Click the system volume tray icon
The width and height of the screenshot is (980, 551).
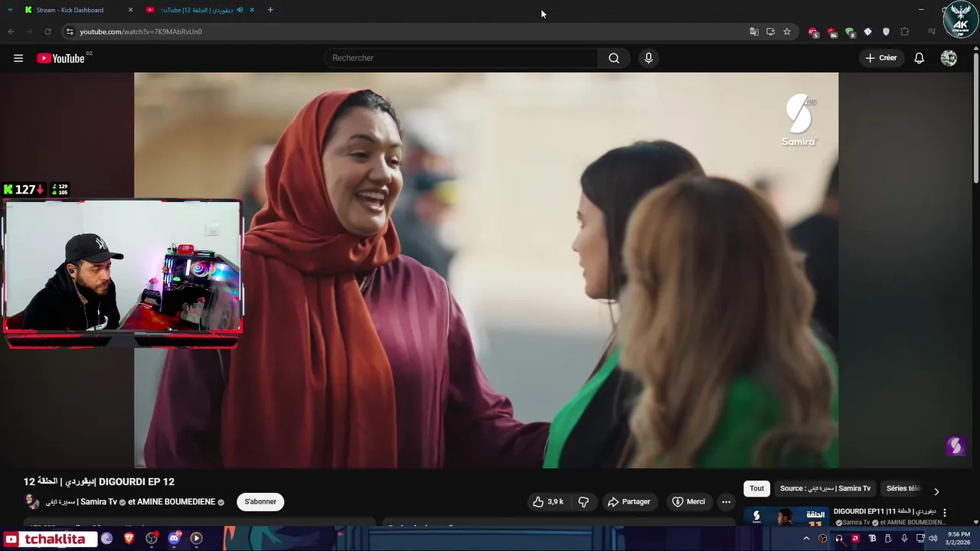pyautogui.click(x=933, y=539)
